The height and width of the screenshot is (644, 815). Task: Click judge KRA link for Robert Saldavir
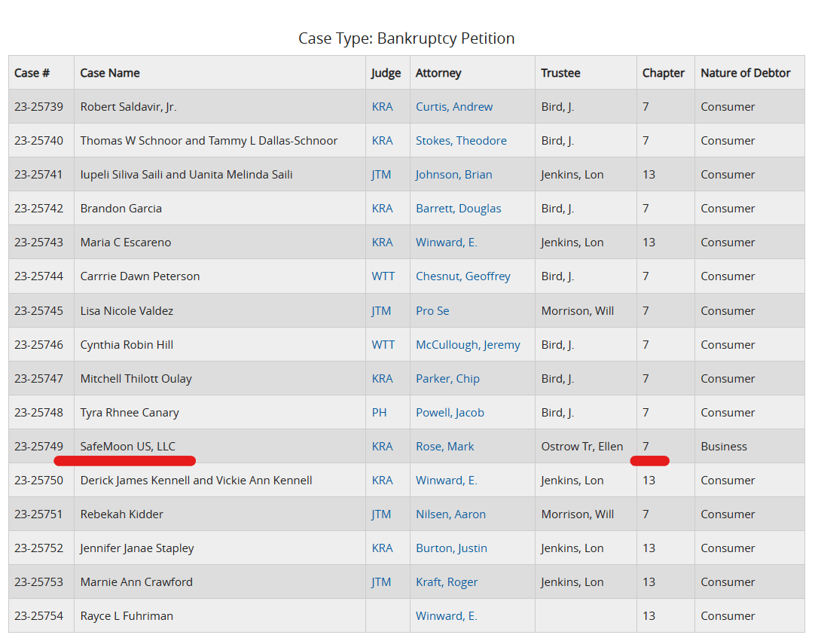[382, 107]
